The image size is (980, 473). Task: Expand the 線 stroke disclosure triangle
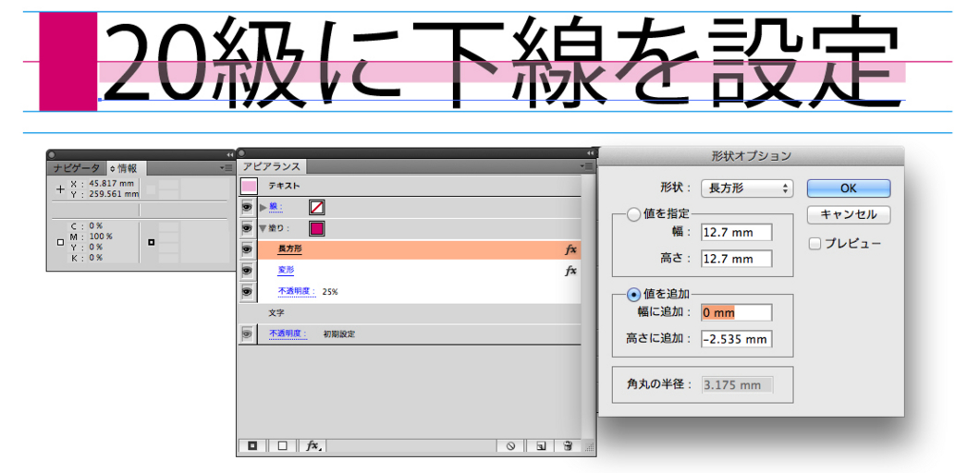click(x=263, y=208)
